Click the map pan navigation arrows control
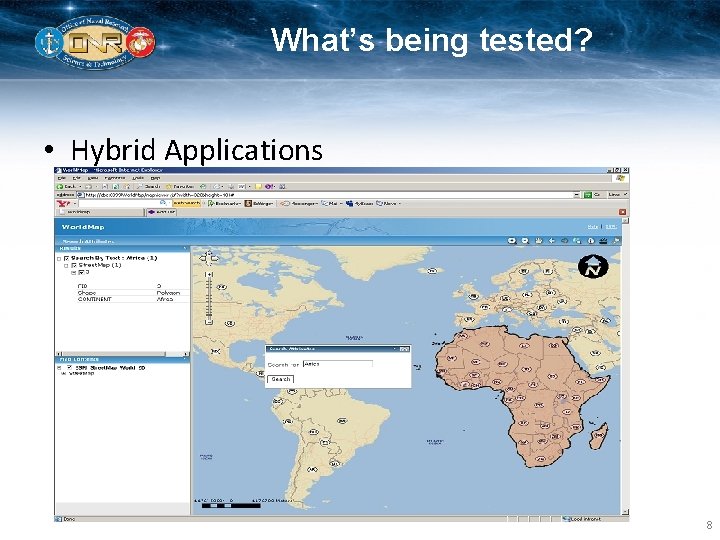The image size is (720, 540). pyautogui.click(x=209, y=258)
